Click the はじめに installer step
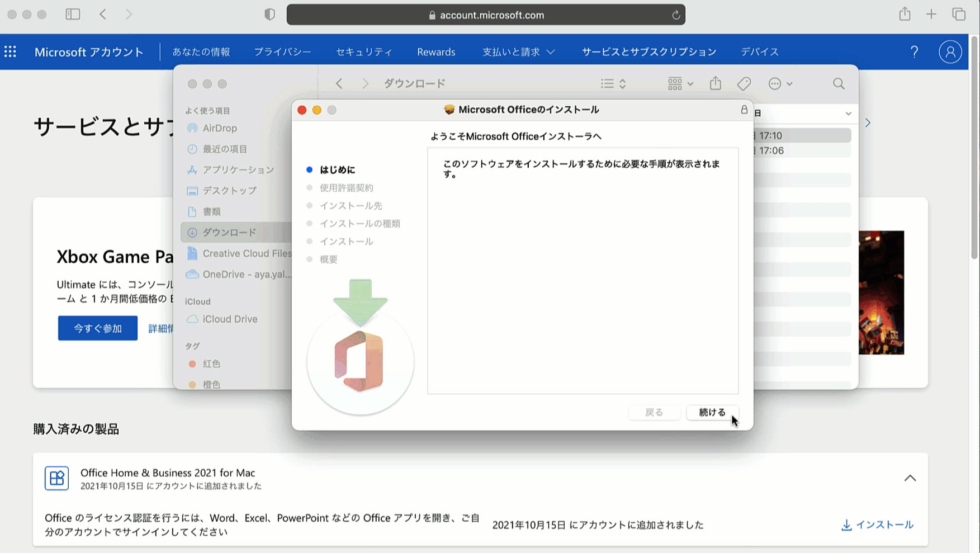The height and width of the screenshot is (553, 980). point(331,169)
